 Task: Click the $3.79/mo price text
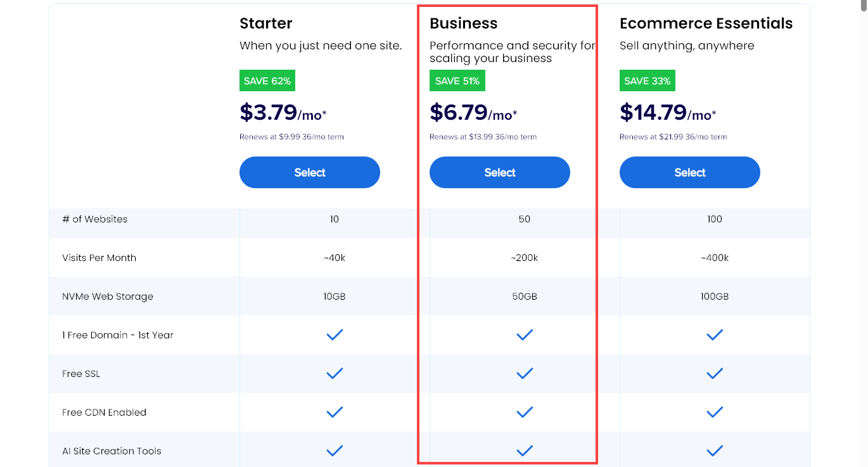284,112
